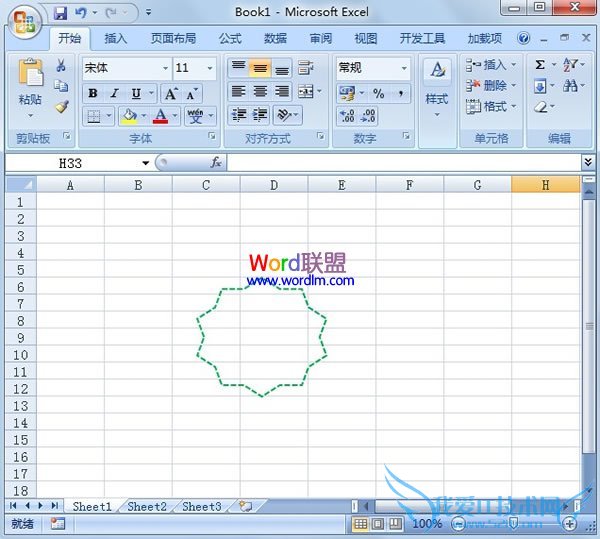Toggle wrap text
The height and width of the screenshot is (539, 600).
point(305,68)
